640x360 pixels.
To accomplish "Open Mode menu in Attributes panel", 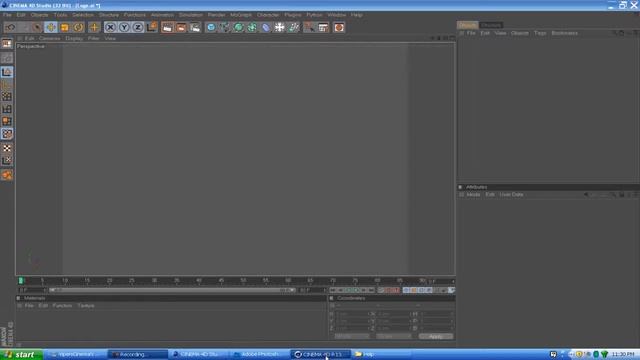I will click(473, 195).
